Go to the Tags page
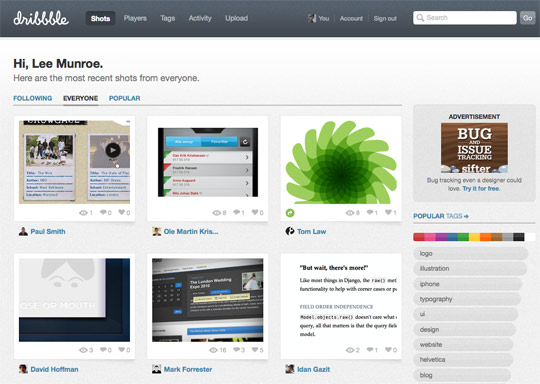540x384 pixels. coord(167,18)
